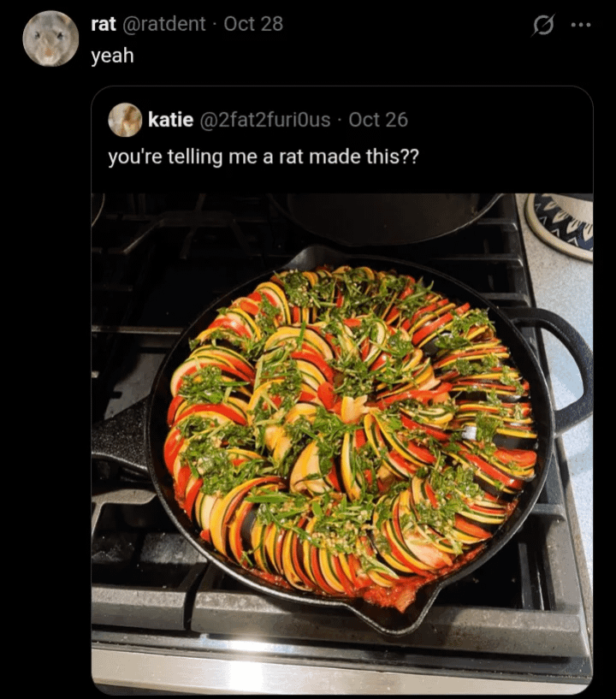
Task: Click the "yeah" post text
Action: [x=112, y=56]
